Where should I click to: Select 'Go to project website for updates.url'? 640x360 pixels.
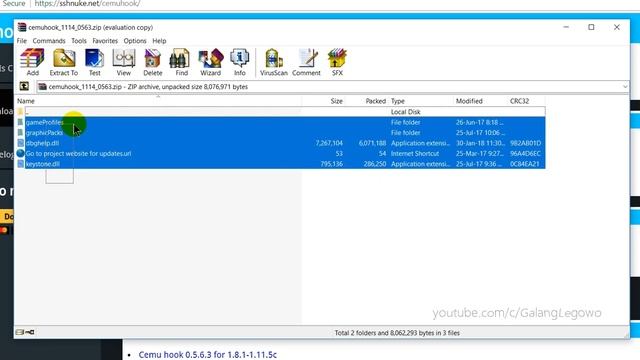tap(78, 153)
